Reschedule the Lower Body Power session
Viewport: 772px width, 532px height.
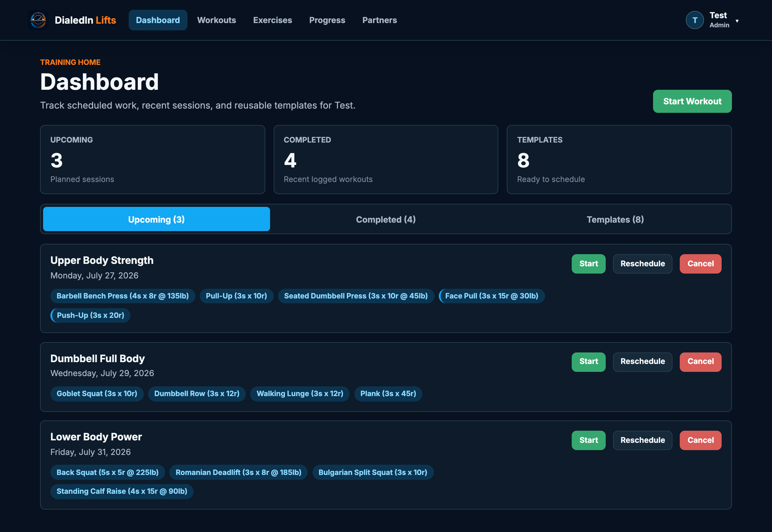[643, 440]
